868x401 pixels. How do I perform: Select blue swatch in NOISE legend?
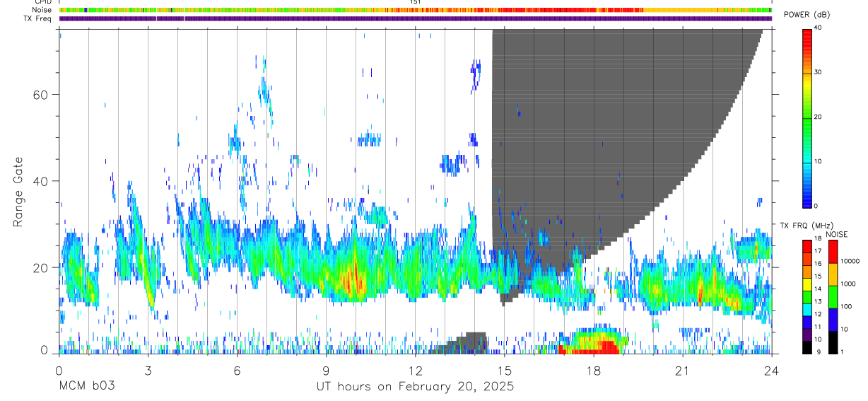(832, 320)
